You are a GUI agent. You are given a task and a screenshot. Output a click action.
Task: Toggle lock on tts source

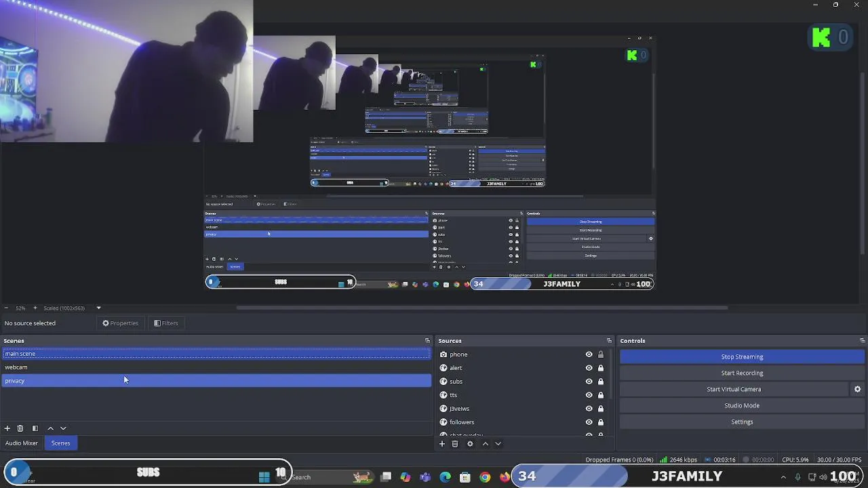click(601, 395)
